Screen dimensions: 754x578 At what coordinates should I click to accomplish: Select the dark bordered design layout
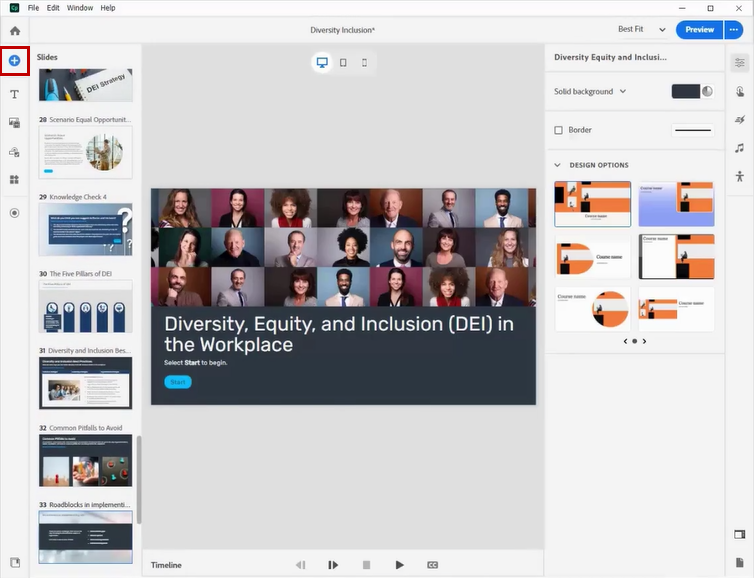[x=676, y=257]
